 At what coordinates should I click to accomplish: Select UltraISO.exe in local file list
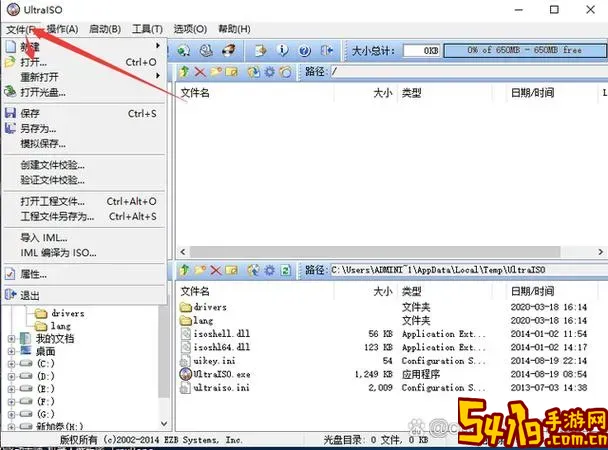tap(215, 374)
